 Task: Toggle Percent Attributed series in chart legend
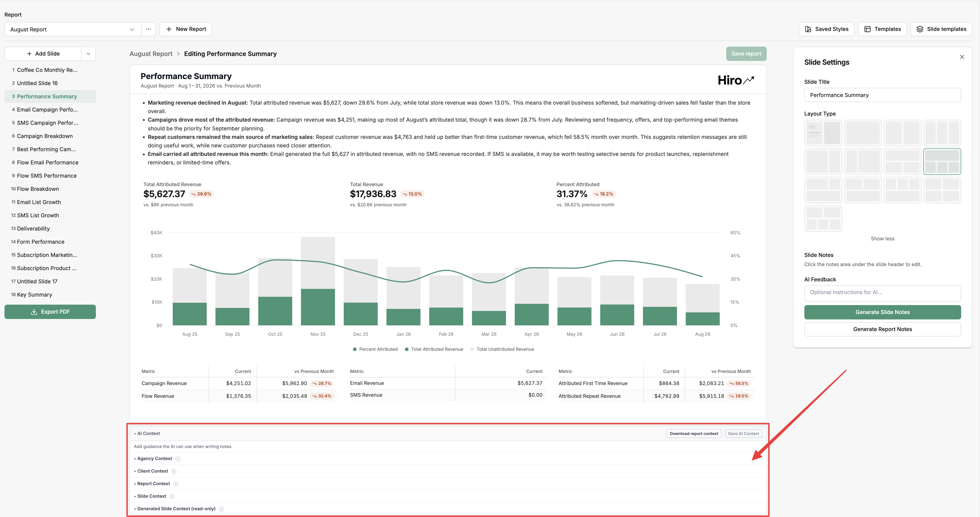click(x=375, y=349)
